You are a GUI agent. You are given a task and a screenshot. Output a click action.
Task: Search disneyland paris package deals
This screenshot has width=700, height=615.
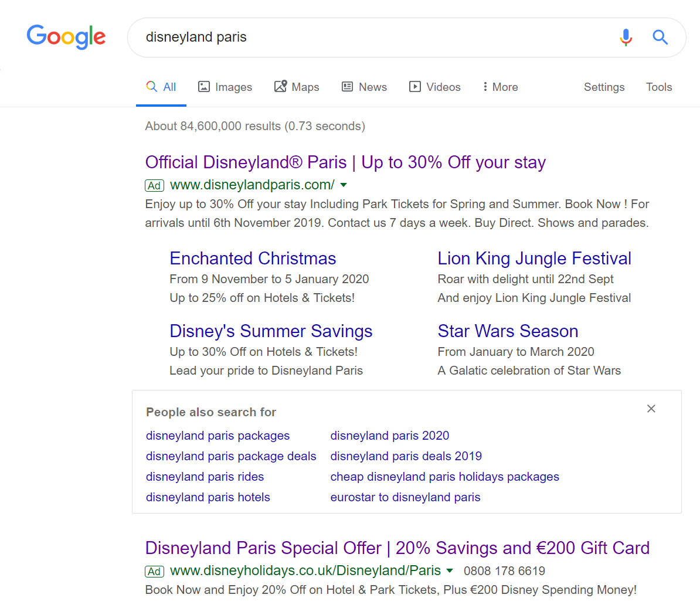[x=231, y=456]
